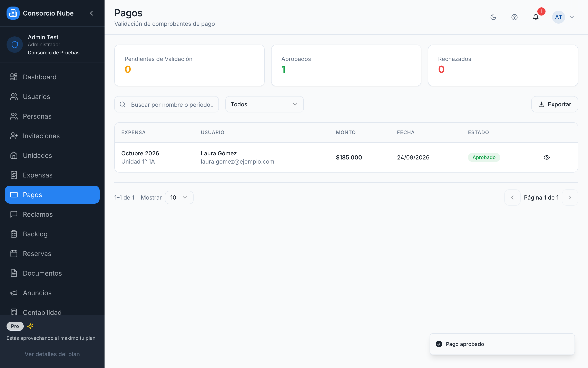Click the 24/09/2026 date cell
Screen dimensions: 588x368
click(413, 157)
